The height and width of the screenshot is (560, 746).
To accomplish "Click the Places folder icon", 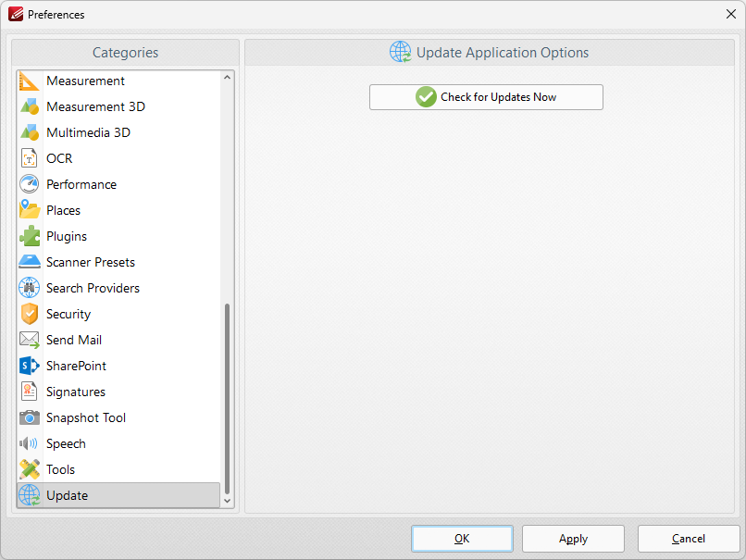I will 29,210.
